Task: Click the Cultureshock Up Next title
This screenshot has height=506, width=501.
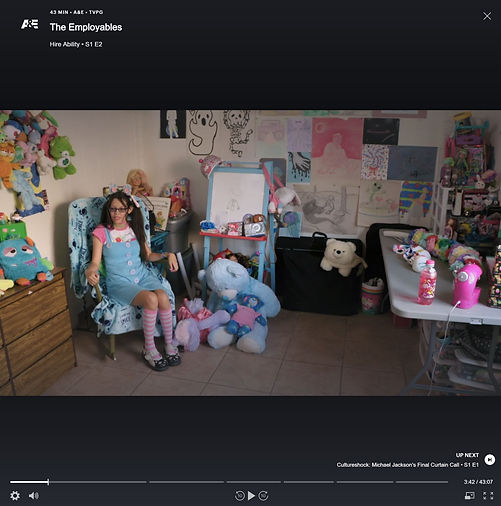Action: pos(407,465)
